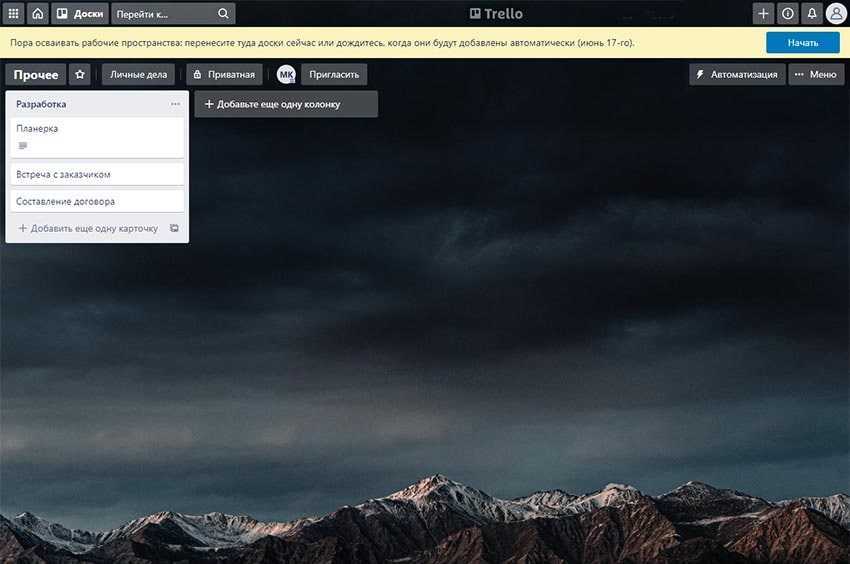Open description icon on Планерка card
850x564 pixels.
click(23, 146)
